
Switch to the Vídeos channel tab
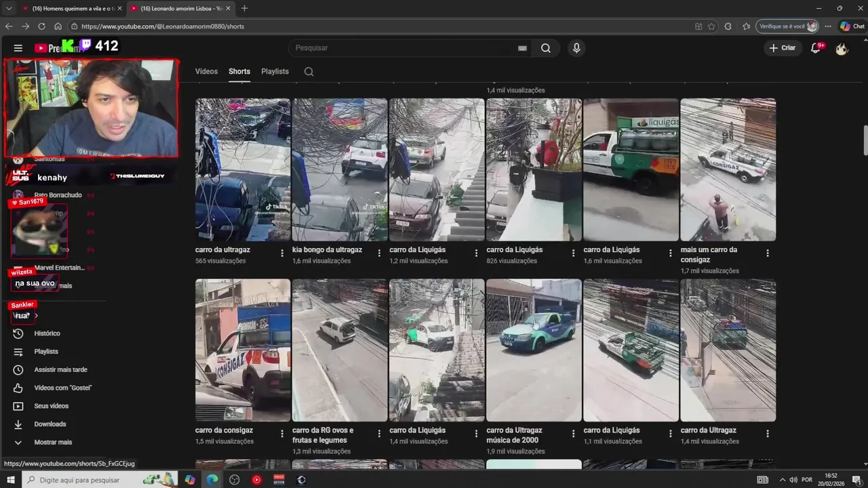click(206, 71)
